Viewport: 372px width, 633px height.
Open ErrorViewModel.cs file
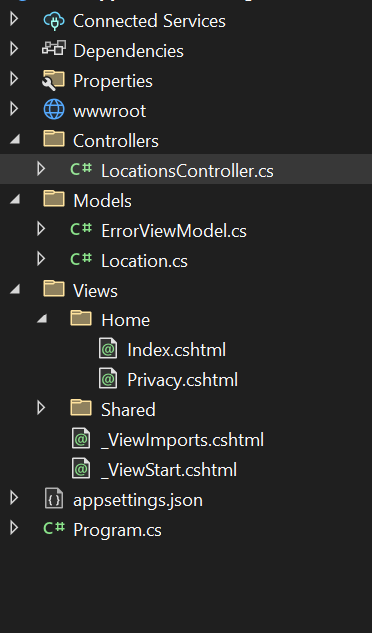174,231
